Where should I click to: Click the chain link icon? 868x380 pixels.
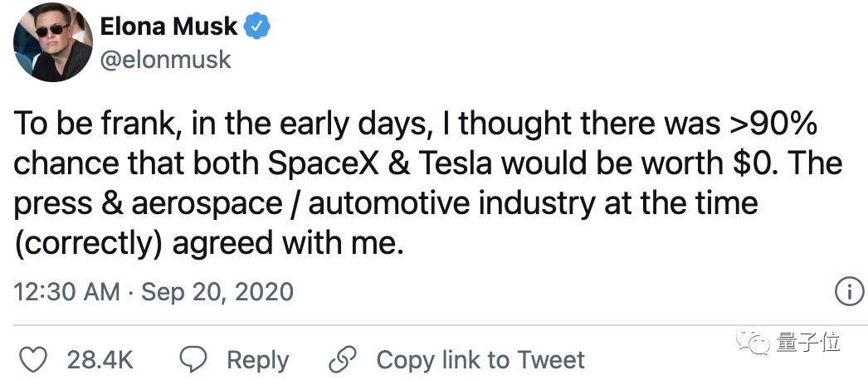342,359
